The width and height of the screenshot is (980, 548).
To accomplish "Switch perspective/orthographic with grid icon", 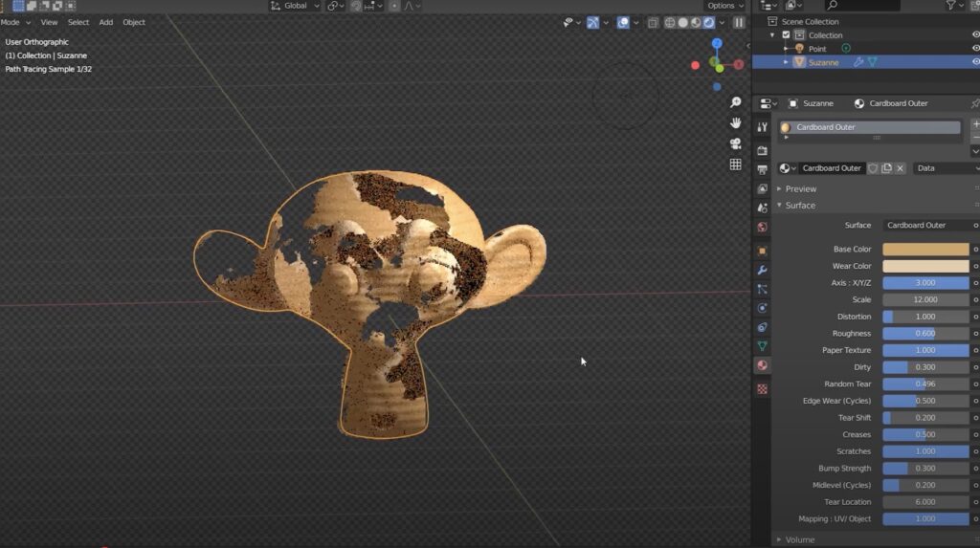I will pos(736,164).
